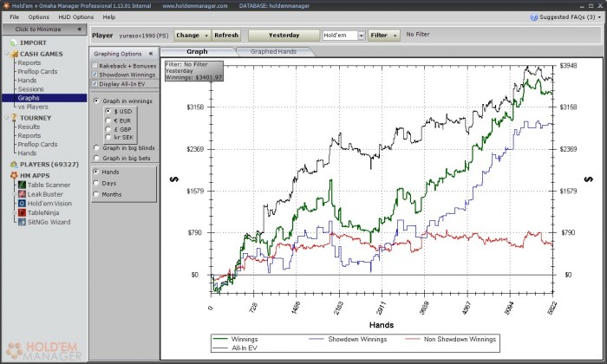This screenshot has width=607, height=364.
Task: Click the Click to Minimize bar
Action: [x=44, y=29]
